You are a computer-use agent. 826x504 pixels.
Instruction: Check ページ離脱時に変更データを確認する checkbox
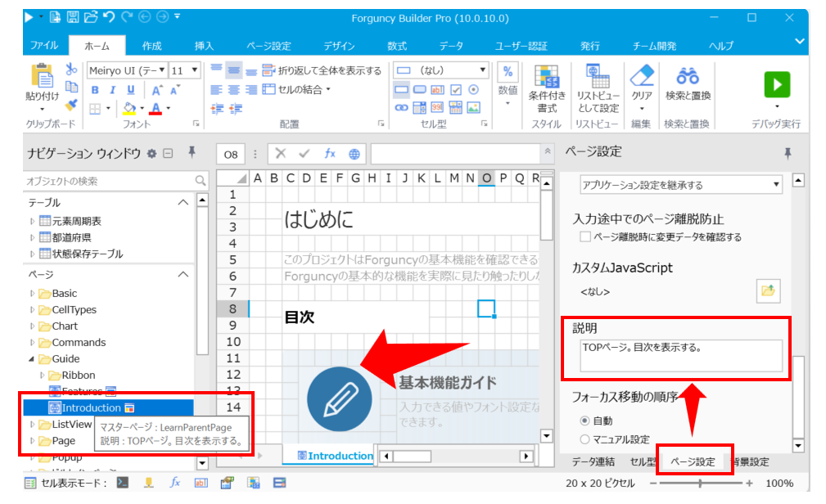pyautogui.click(x=585, y=236)
